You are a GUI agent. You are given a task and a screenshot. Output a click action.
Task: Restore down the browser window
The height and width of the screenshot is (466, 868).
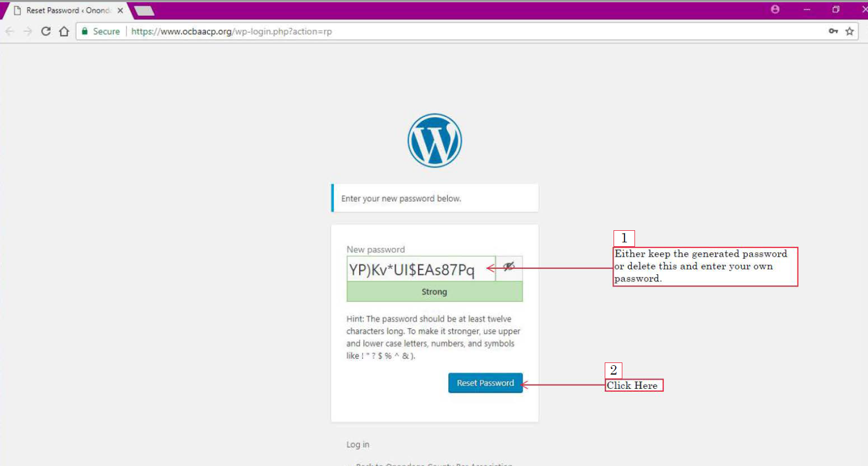pos(836,9)
